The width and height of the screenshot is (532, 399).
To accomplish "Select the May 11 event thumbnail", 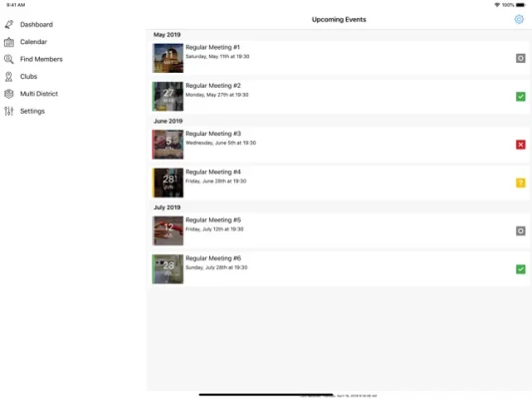I will pos(168,58).
